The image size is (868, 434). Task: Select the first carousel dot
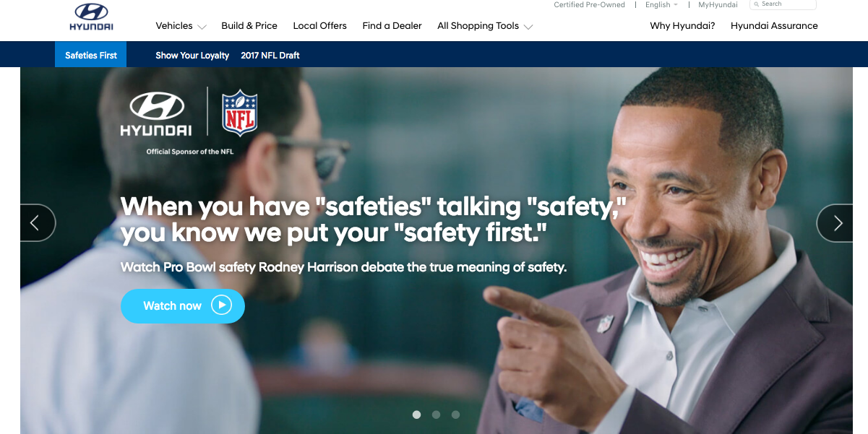[x=416, y=415]
